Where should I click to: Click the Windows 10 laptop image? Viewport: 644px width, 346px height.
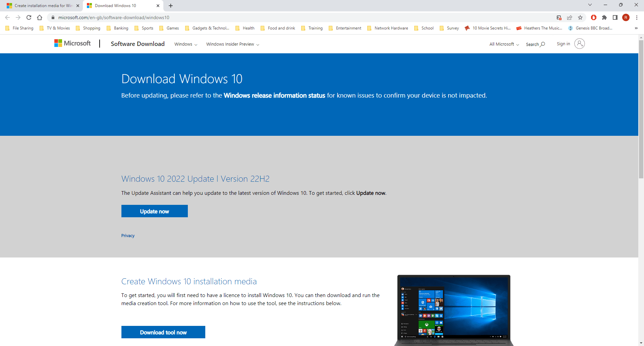454,310
